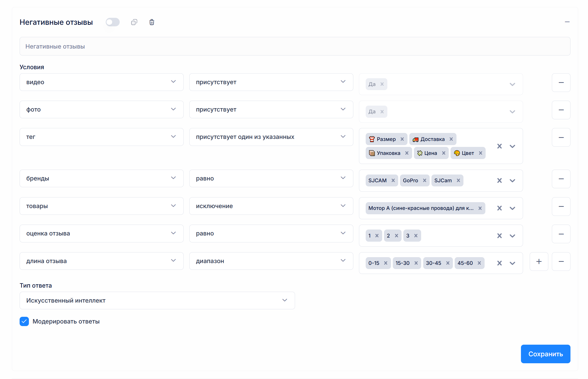Open the диапазон operator dropdown
The width and height of the screenshot is (588, 379).
click(271, 261)
